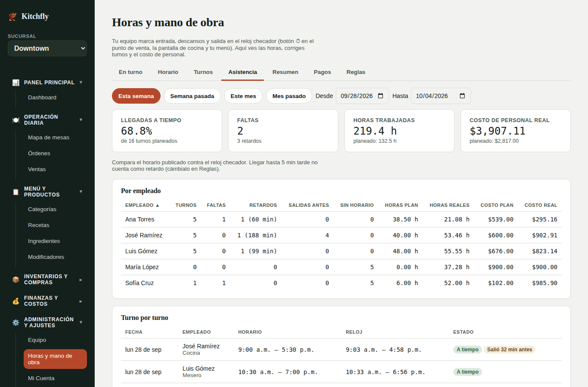Click the Administración y Ajustes gear icon

pyautogui.click(x=16, y=322)
